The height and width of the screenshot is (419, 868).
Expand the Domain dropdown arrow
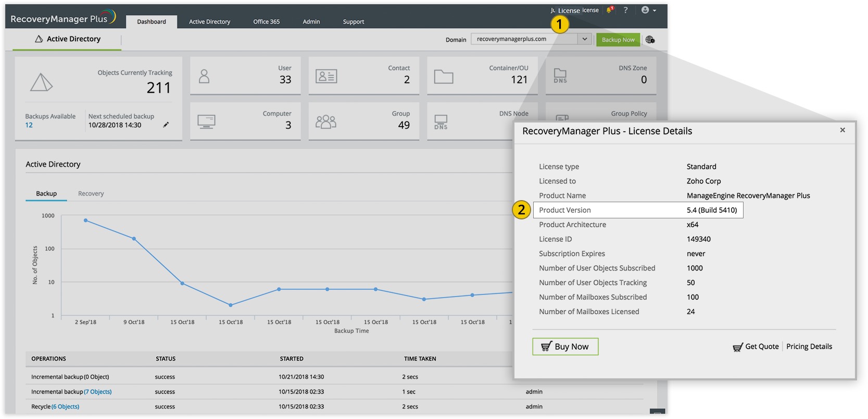pos(585,39)
